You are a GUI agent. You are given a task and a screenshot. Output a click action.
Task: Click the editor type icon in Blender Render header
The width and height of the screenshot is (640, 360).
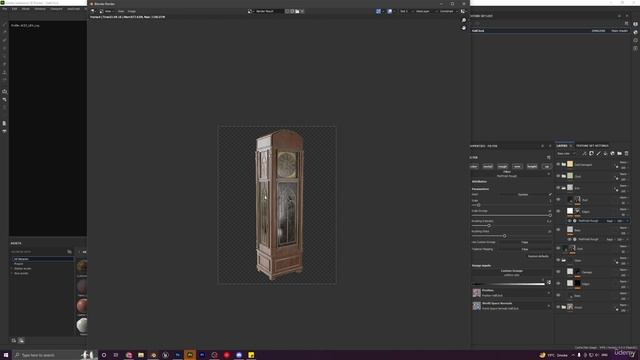93,11
